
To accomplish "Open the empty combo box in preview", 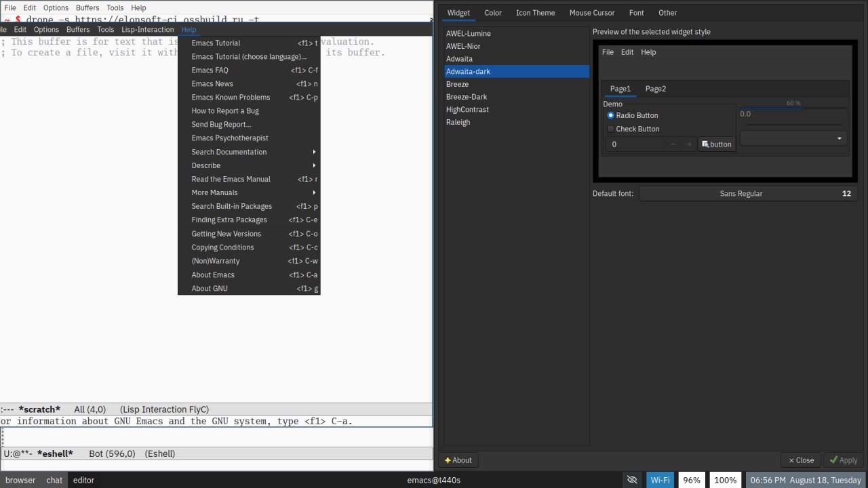I will [x=793, y=138].
